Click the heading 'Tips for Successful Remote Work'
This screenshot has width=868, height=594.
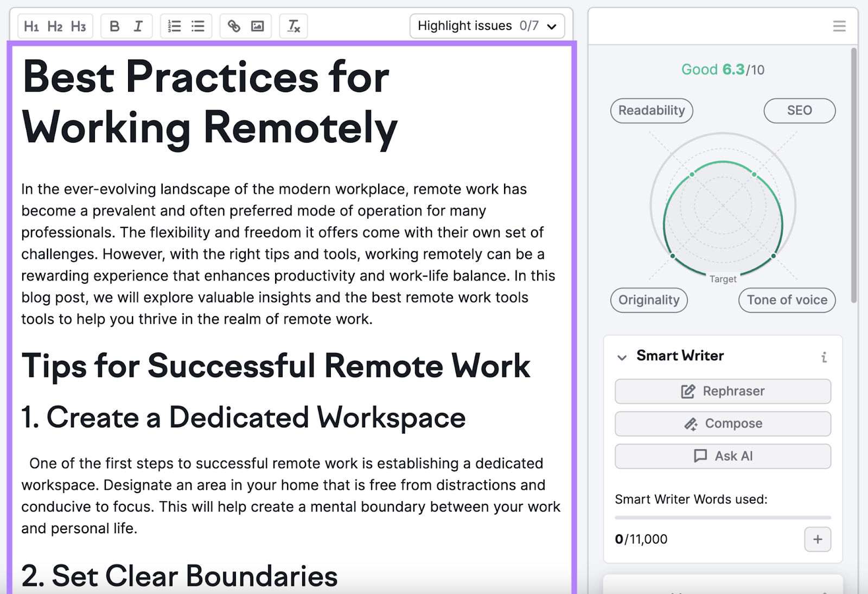point(276,366)
